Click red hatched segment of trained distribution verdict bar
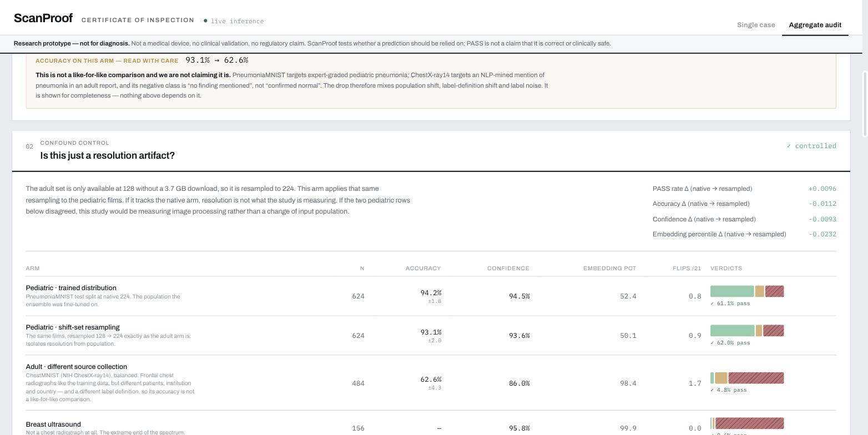 click(775, 291)
